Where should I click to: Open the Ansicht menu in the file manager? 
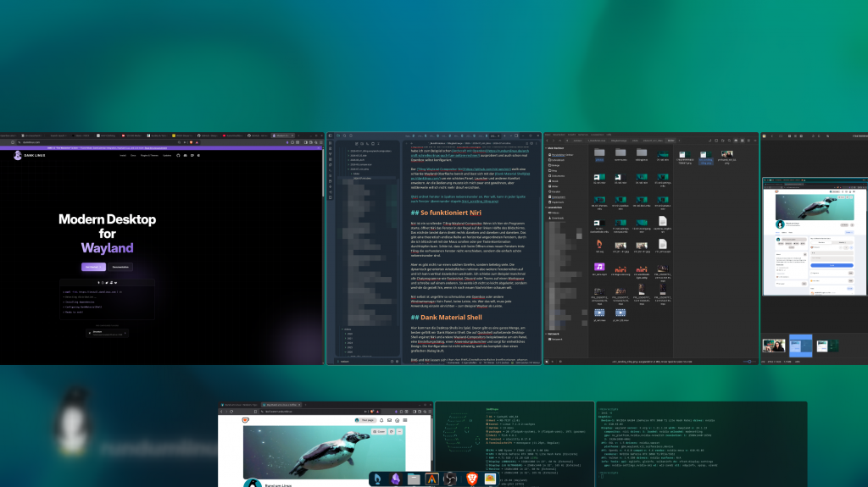572,135
